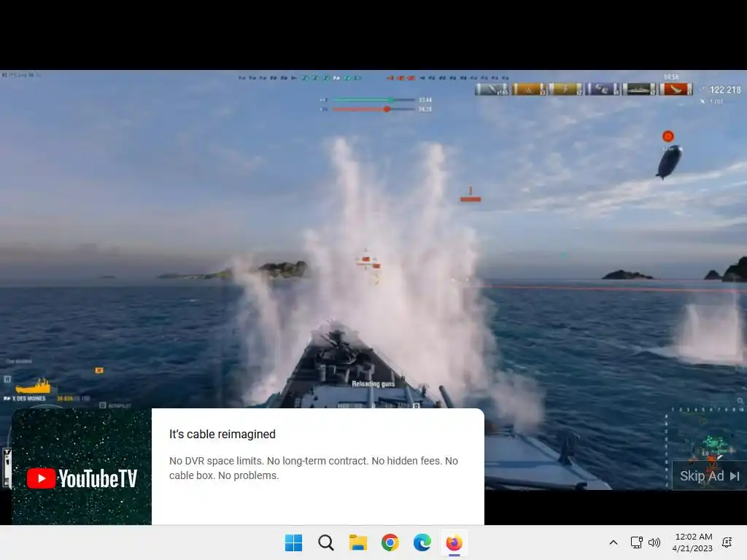Image resolution: width=747 pixels, height=560 pixels.
Task: Click the active Firefox taskbar icon
Action: (454, 542)
